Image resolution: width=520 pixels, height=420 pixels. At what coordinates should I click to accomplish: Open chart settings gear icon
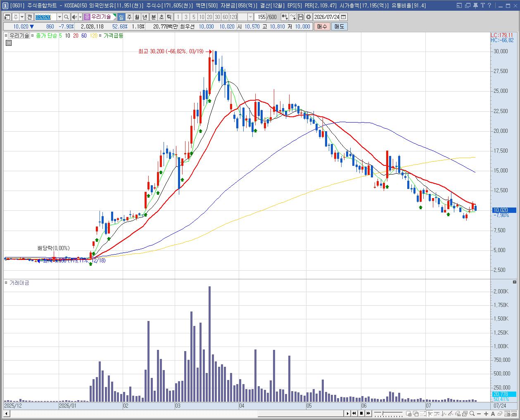click(x=309, y=17)
